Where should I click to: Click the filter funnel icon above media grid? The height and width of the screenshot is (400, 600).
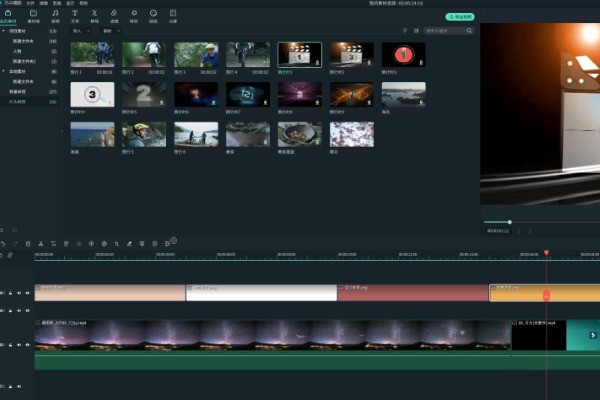tap(404, 31)
